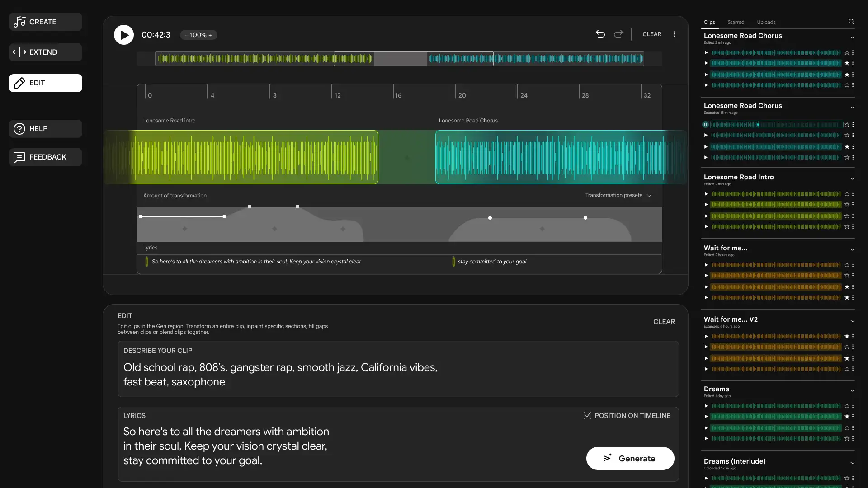Open options for the last Lonesome Road Intro clip

pos(853,227)
